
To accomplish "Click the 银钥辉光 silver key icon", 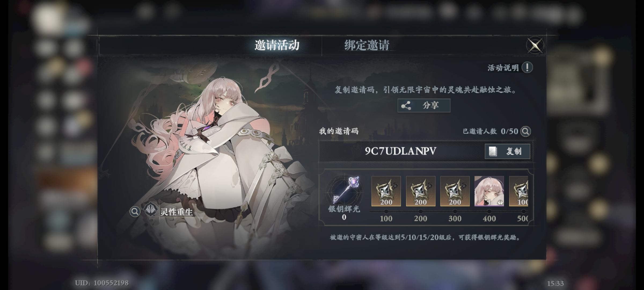I will [345, 190].
